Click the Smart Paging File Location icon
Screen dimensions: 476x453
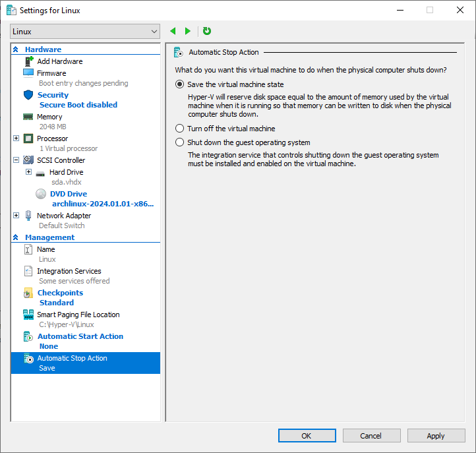click(x=28, y=315)
